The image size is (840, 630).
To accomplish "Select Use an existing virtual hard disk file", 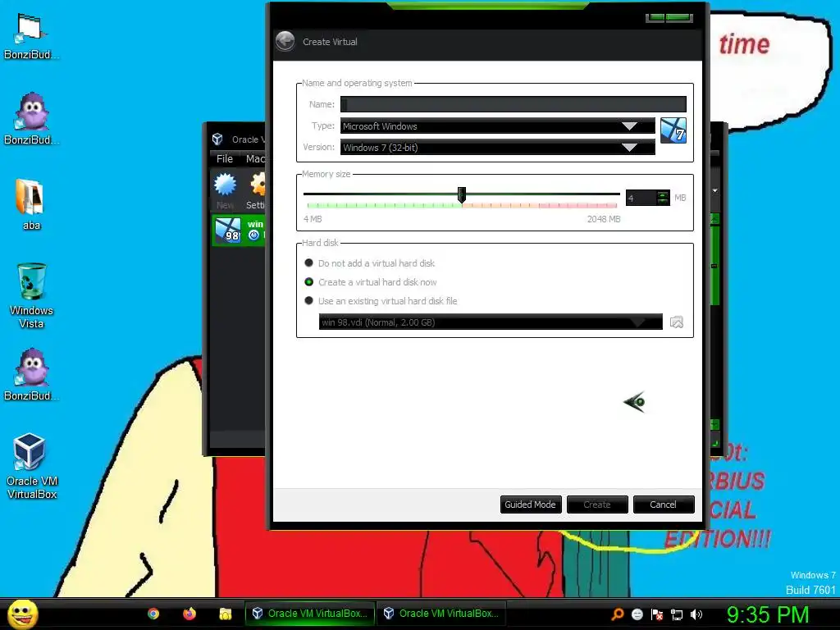I will tap(381, 300).
